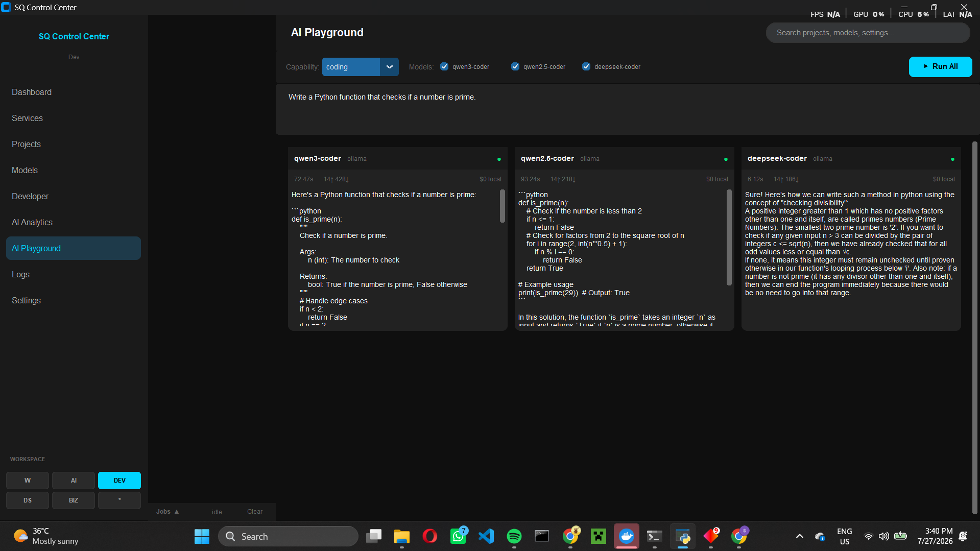Click the Windows taskbar Search box
The height and width of the screenshot is (551, 980).
(x=289, y=536)
